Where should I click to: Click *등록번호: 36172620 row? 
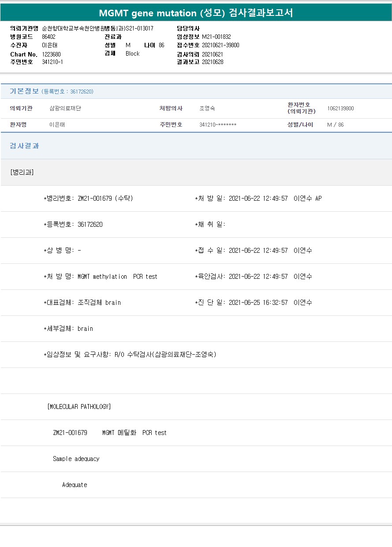coord(73,225)
